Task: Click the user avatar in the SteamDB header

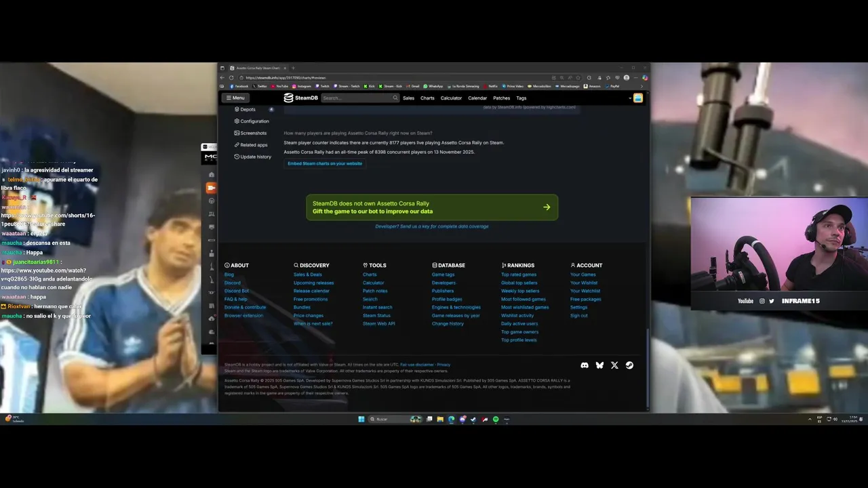Action: click(x=637, y=98)
